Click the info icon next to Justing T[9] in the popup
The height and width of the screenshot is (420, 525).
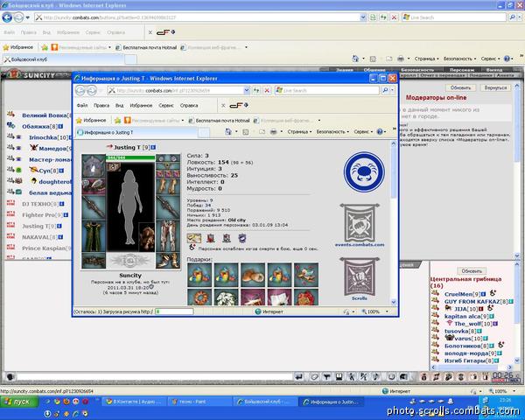[x=153, y=147]
